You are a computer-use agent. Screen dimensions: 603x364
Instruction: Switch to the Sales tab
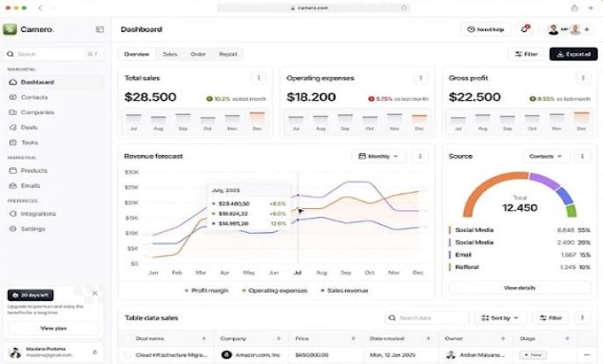[170, 54]
